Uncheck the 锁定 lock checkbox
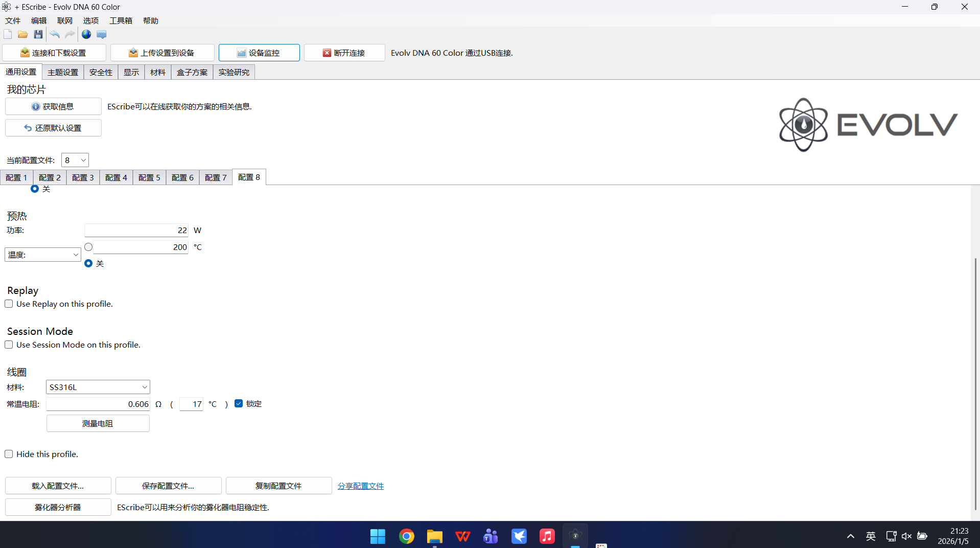The height and width of the screenshot is (548, 980). coord(239,403)
